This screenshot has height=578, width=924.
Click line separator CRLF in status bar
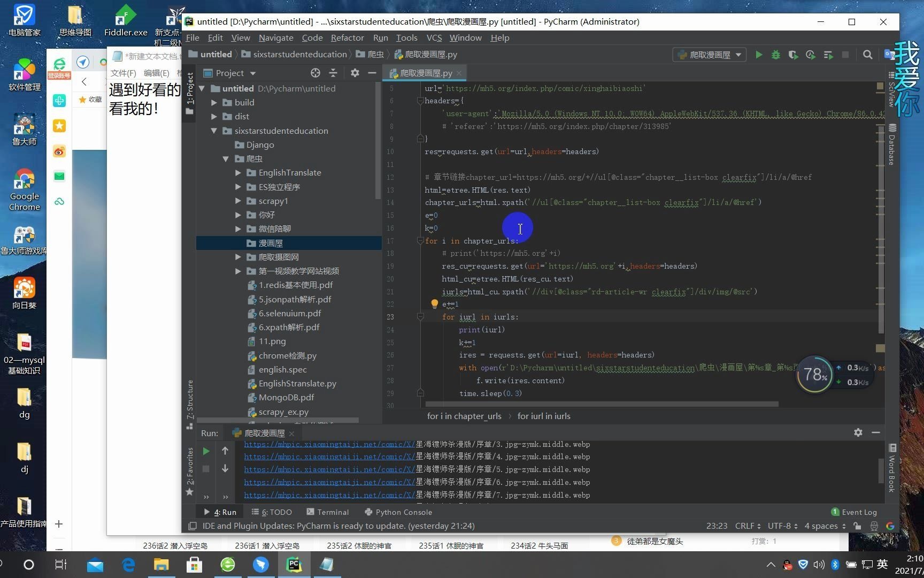point(748,526)
